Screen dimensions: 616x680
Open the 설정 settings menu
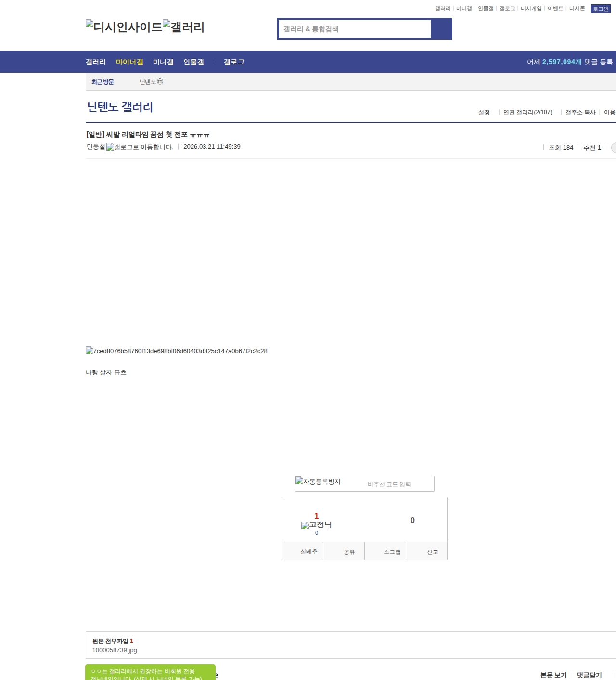pyautogui.click(x=484, y=112)
